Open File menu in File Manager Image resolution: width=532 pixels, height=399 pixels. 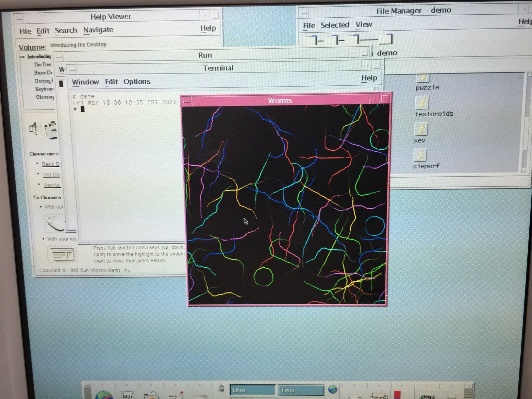309,26
